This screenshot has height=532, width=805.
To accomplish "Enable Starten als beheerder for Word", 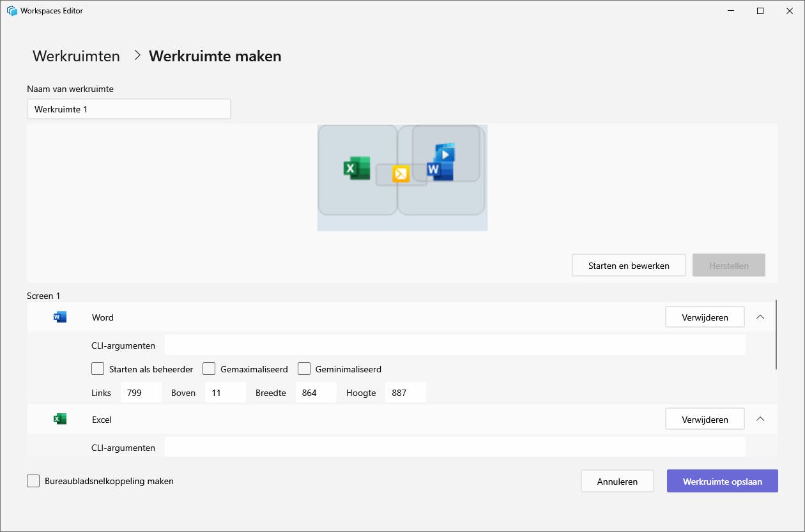I will 98,369.
